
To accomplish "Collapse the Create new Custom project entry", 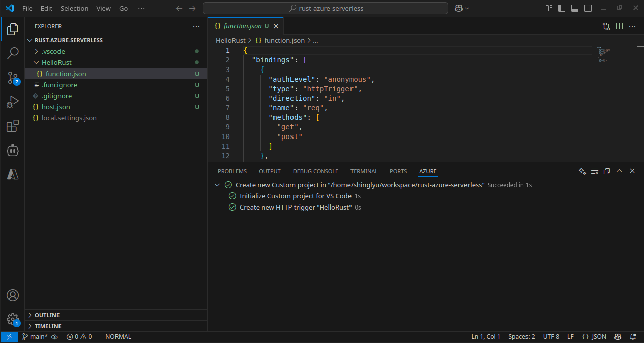I will [x=217, y=185].
